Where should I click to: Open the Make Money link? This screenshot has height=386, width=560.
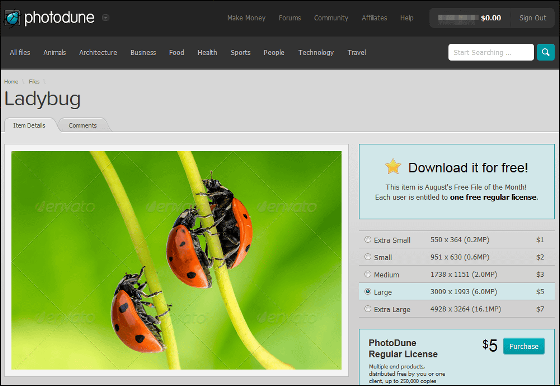[x=246, y=18]
